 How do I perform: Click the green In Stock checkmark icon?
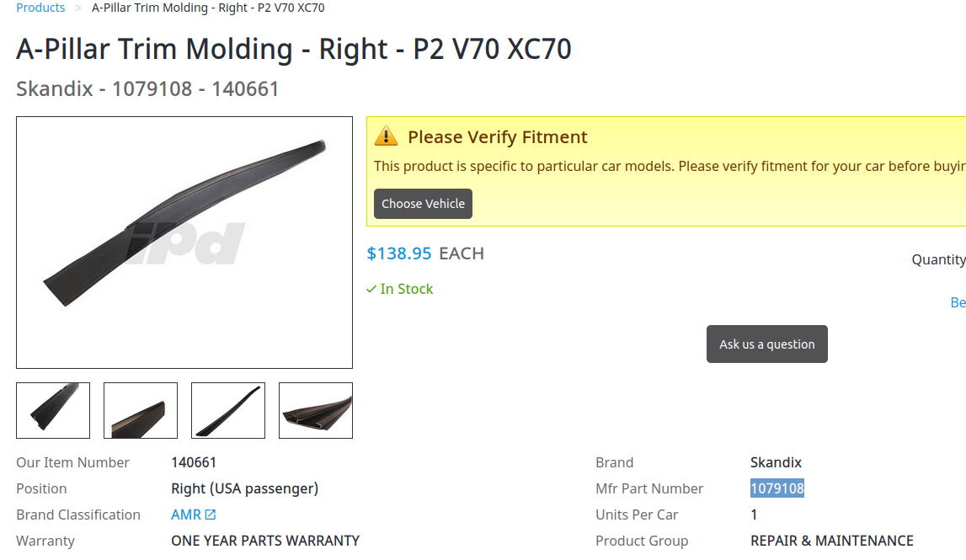(x=371, y=289)
